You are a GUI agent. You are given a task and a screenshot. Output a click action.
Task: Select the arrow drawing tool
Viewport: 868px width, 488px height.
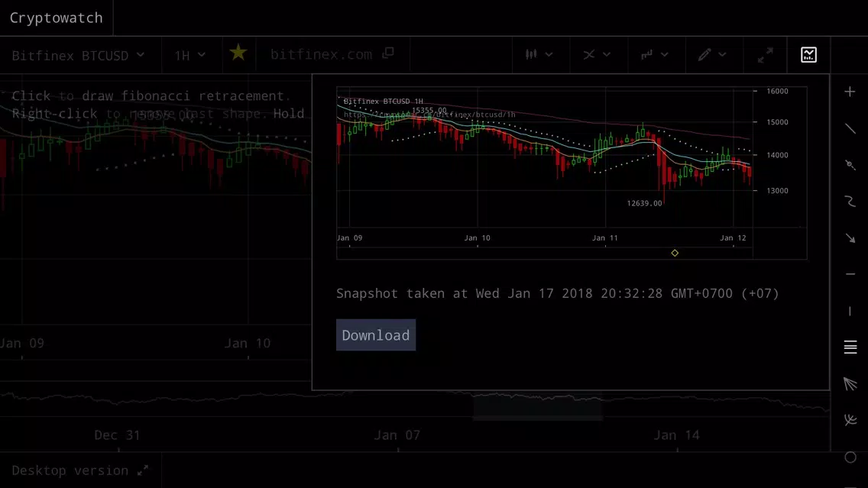(x=850, y=238)
